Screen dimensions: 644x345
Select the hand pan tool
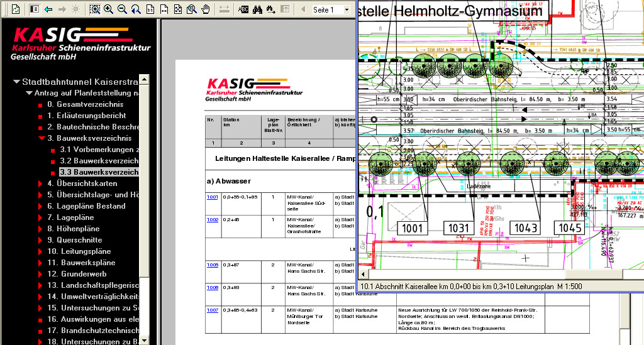tap(206, 9)
